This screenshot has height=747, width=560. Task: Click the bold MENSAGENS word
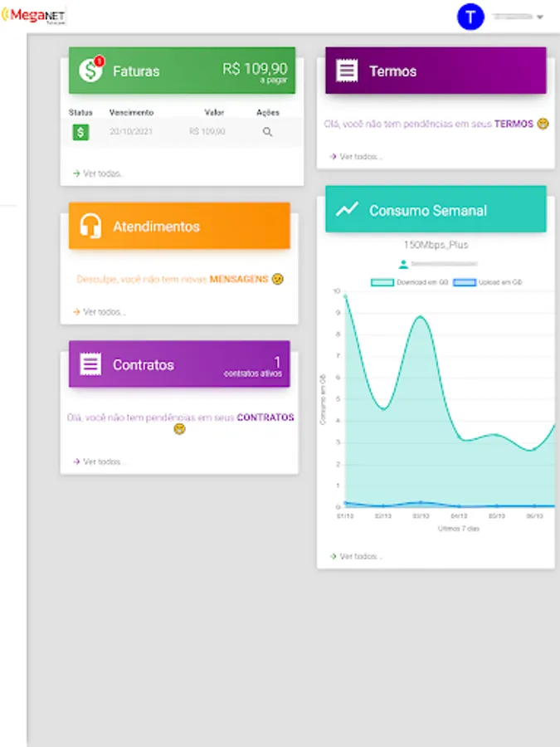[x=239, y=279]
